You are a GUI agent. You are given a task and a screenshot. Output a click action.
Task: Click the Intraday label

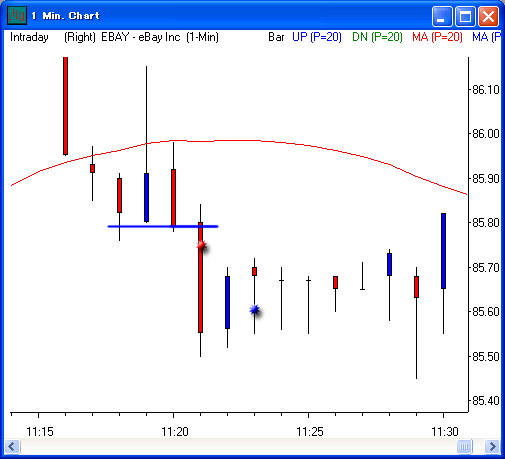(29, 37)
